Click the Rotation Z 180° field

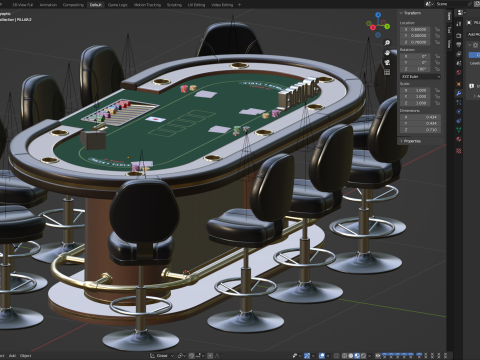tap(415, 69)
